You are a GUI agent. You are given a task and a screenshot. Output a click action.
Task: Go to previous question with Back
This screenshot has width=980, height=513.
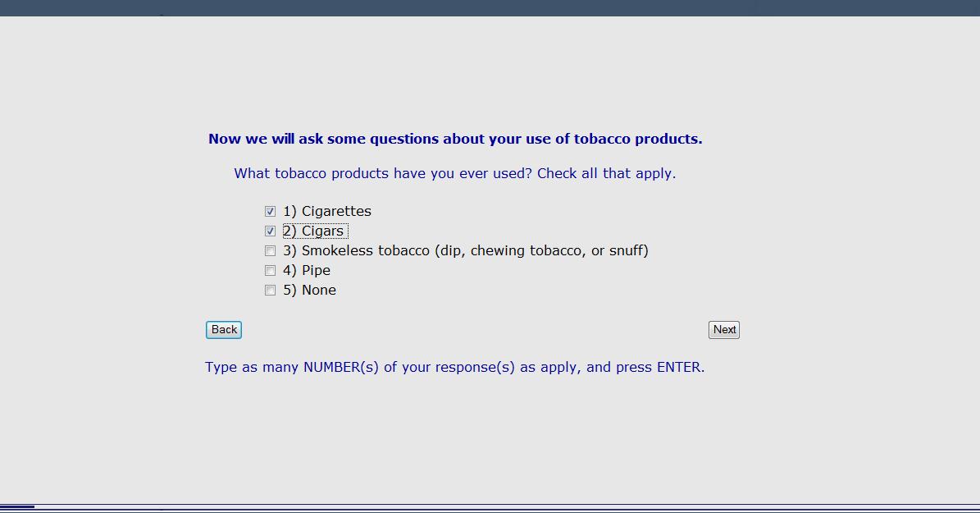pyautogui.click(x=224, y=330)
